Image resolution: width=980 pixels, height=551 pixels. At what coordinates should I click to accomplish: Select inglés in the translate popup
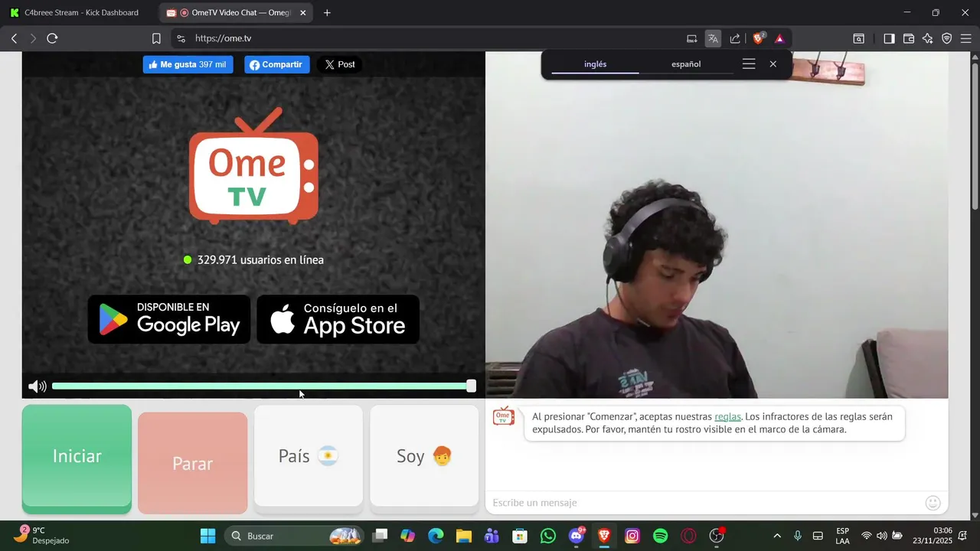[595, 64]
